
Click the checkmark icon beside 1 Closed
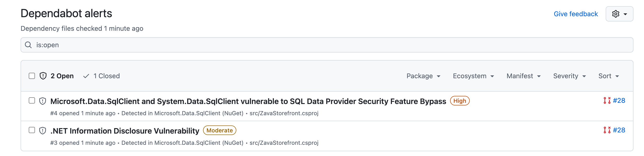pos(86,76)
